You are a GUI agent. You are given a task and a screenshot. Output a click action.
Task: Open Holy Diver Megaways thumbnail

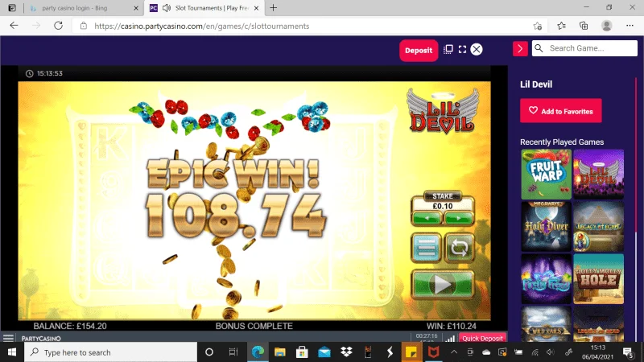(x=546, y=226)
